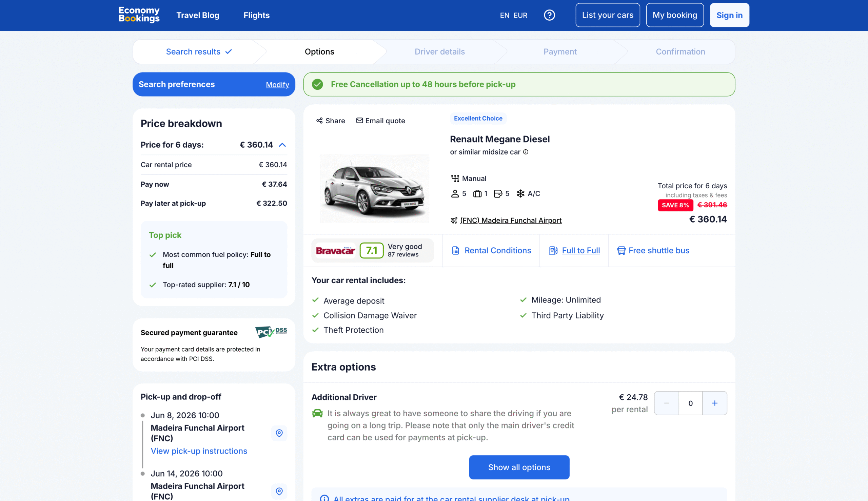Image resolution: width=868 pixels, height=501 pixels.
Task: Click the map pin beside Madeira Funchal pick-up
Action: (279, 433)
